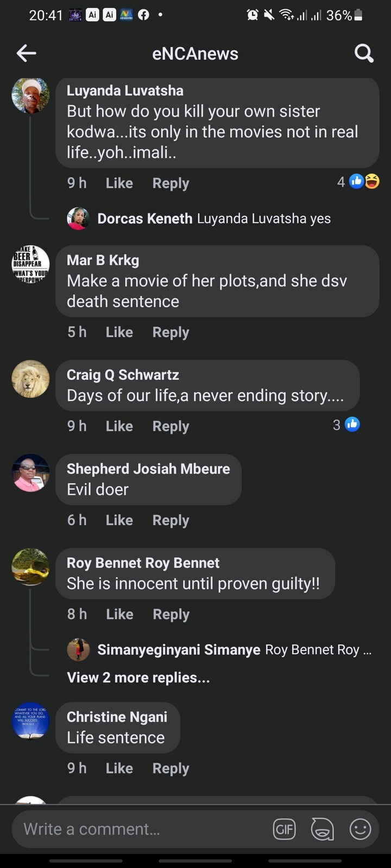Tap the eNCAnews page title
The image size is (391, 868).
(195, 54)
